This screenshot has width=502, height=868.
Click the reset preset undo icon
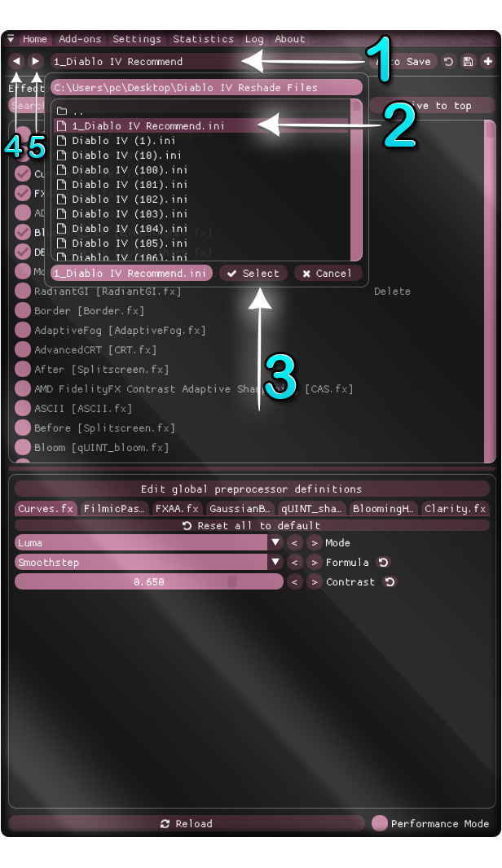(x=448, y=61)
